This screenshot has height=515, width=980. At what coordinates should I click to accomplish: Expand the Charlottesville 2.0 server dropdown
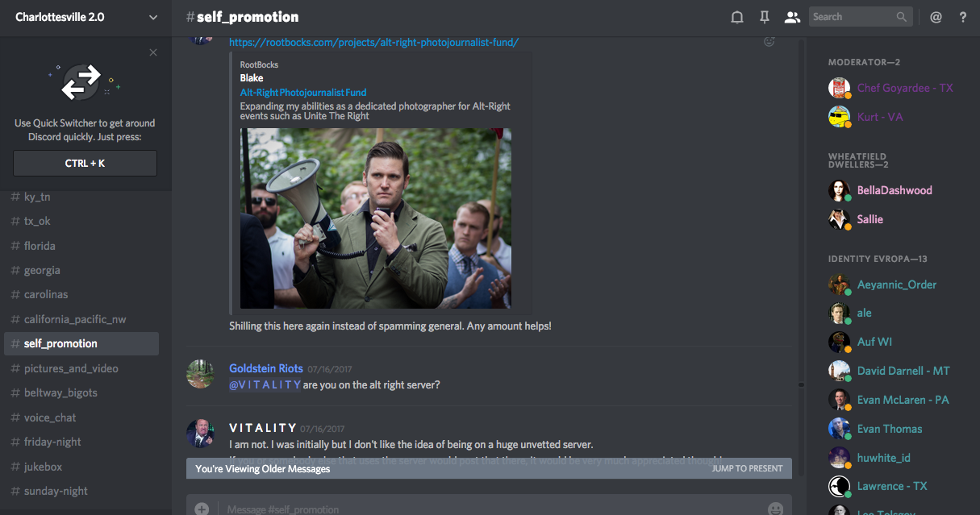point(153,17)
